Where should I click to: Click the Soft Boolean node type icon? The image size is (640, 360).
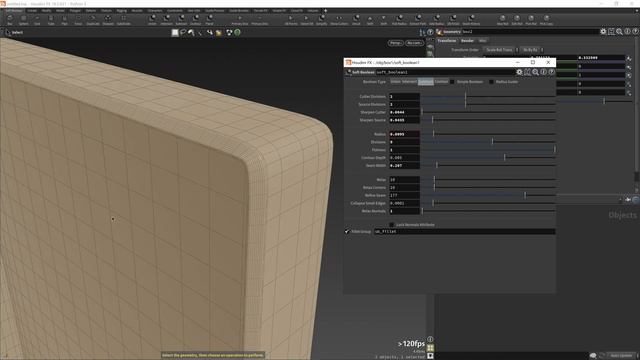point(349,72)
